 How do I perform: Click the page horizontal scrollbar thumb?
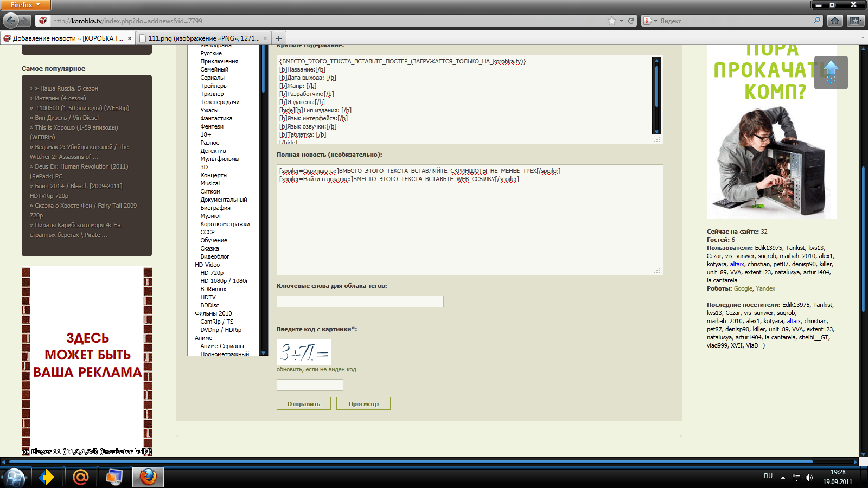410,462
